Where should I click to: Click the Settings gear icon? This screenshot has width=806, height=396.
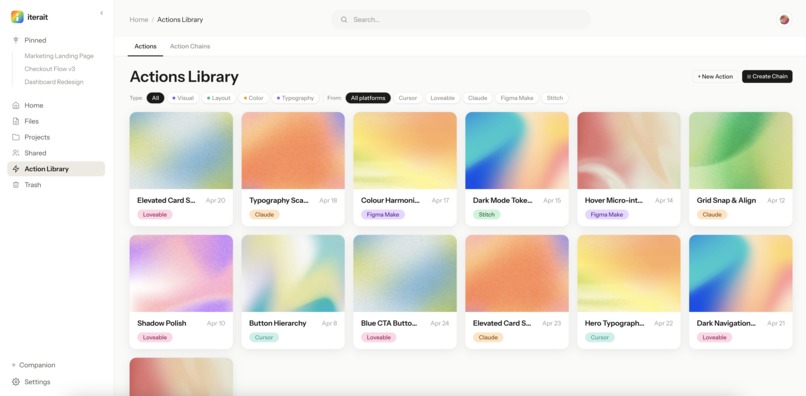(15, 382)
